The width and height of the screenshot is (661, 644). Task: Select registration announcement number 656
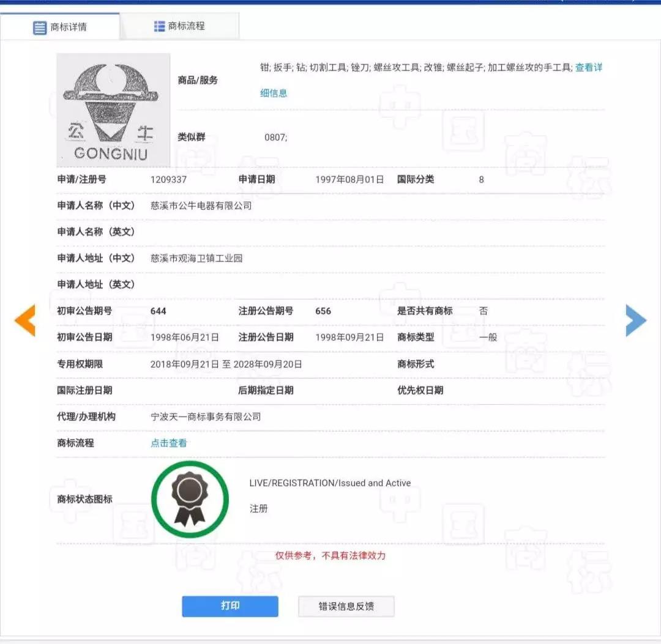coord(323,311)
